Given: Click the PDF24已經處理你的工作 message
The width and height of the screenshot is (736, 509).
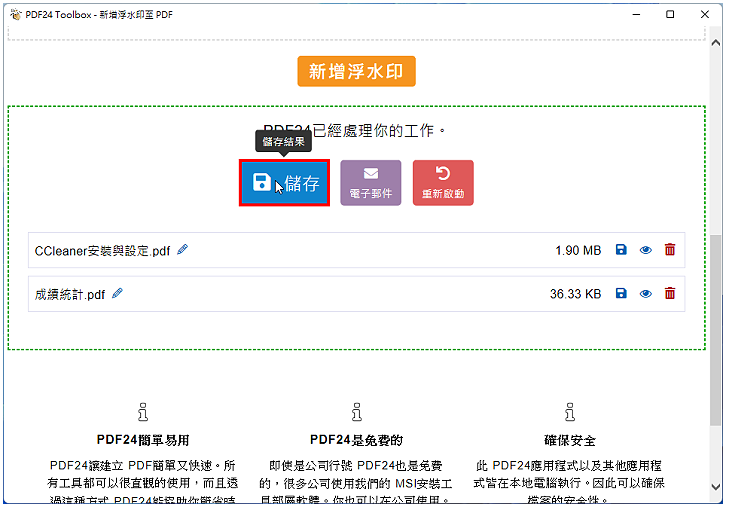Looking at the screenshot, I should (x=354, y=130).
